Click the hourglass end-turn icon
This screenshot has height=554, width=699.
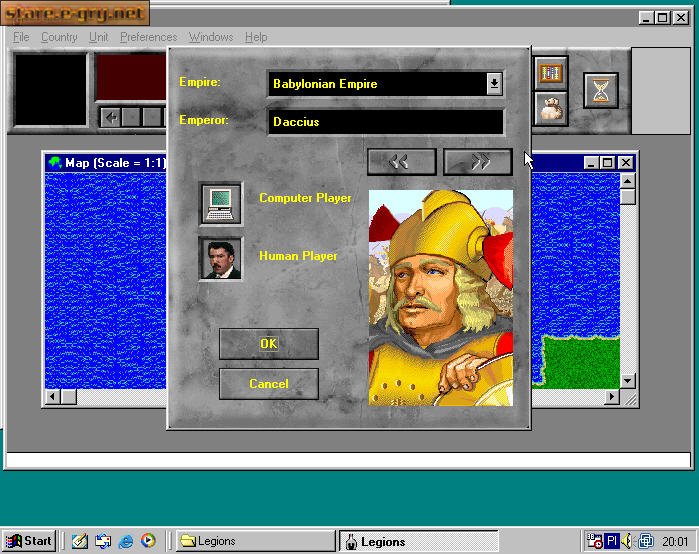tap(600, 90)
